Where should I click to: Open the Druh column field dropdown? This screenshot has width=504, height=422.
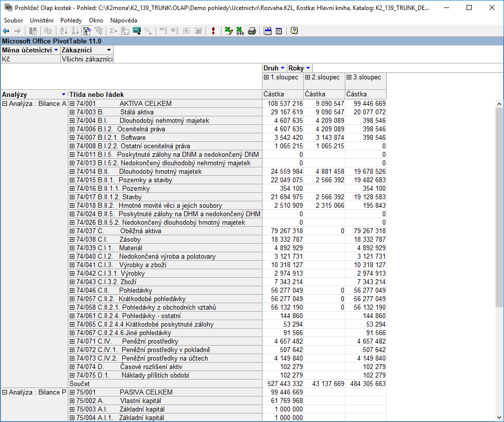[283, 68]
